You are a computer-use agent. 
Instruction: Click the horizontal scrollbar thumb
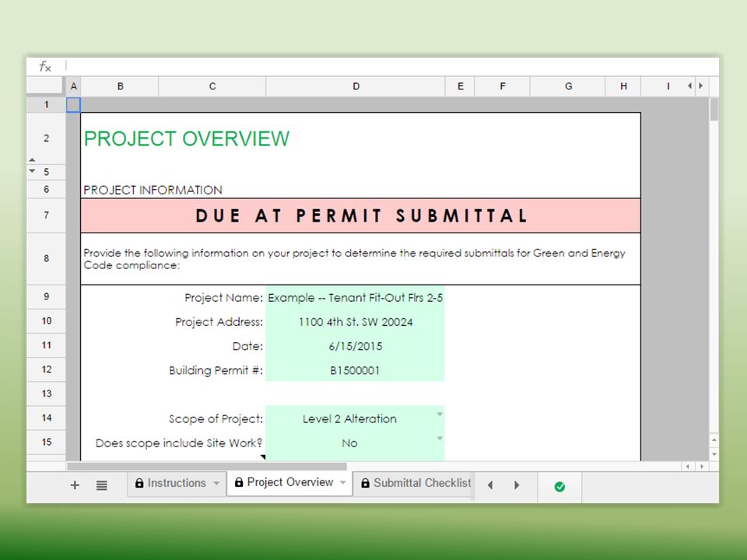tap(207, 466)
